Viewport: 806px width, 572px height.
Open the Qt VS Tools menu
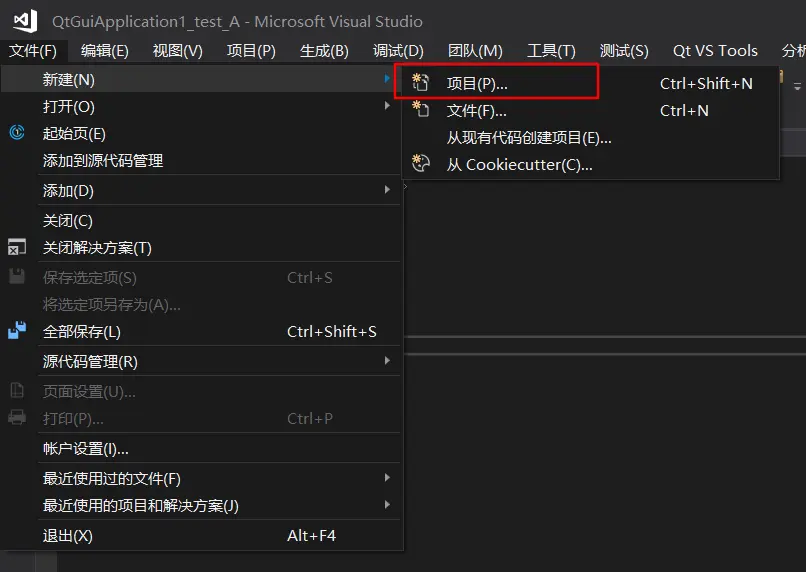point(715,51)
